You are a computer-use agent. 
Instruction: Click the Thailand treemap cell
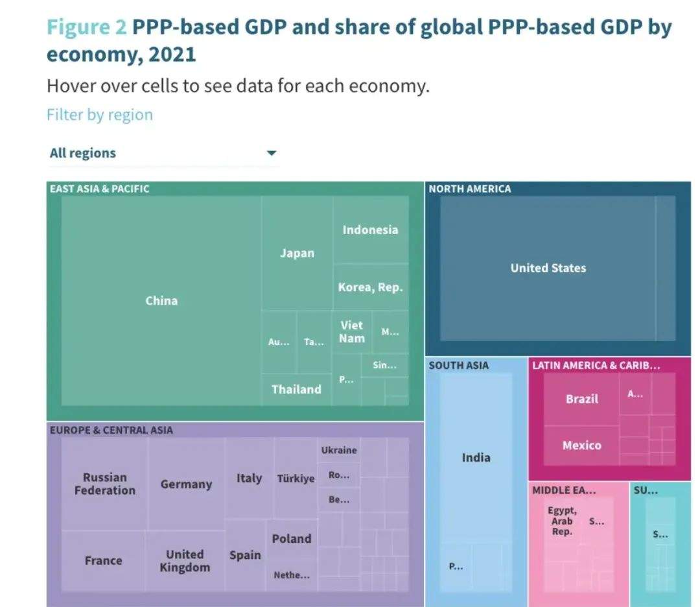[296, 390]
